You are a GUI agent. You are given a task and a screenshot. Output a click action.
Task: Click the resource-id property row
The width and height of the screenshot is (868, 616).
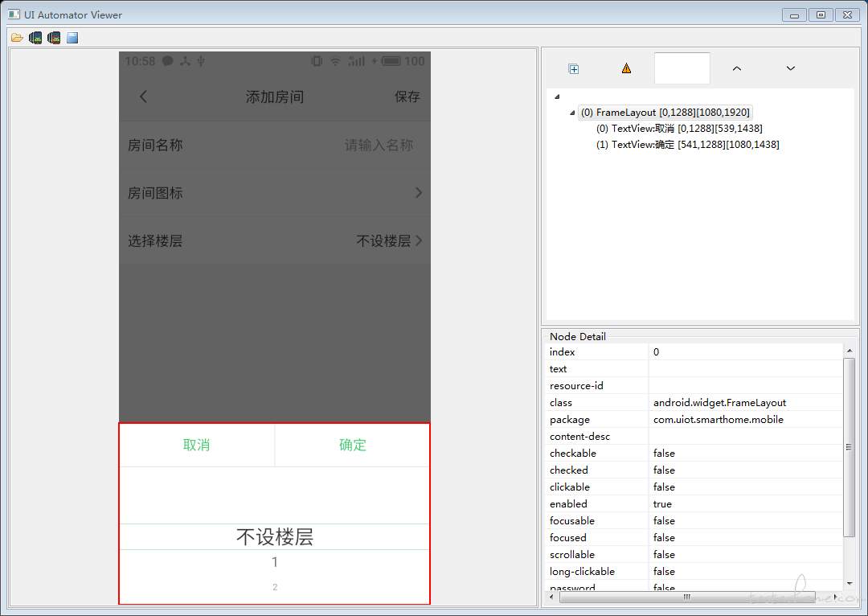pyautogui.click(x=693, y=385)
